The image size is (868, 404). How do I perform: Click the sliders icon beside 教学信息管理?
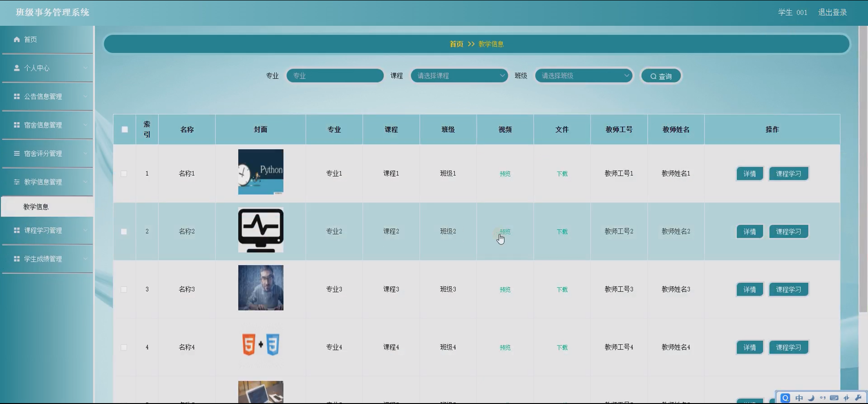coord(17,182)
